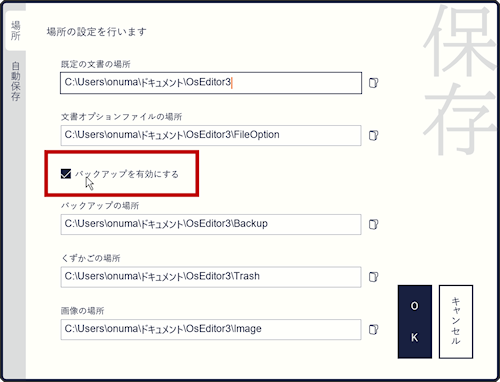The height and width of the screenshot is (382, 500).
Task: Click the browse icon for 既定の文書の場所
Action: click(x=373, y=83)
